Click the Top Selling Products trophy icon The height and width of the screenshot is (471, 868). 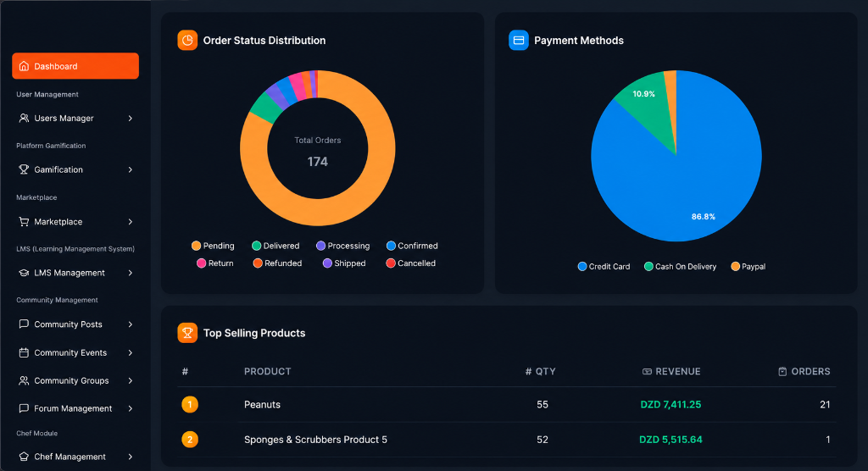187,333
